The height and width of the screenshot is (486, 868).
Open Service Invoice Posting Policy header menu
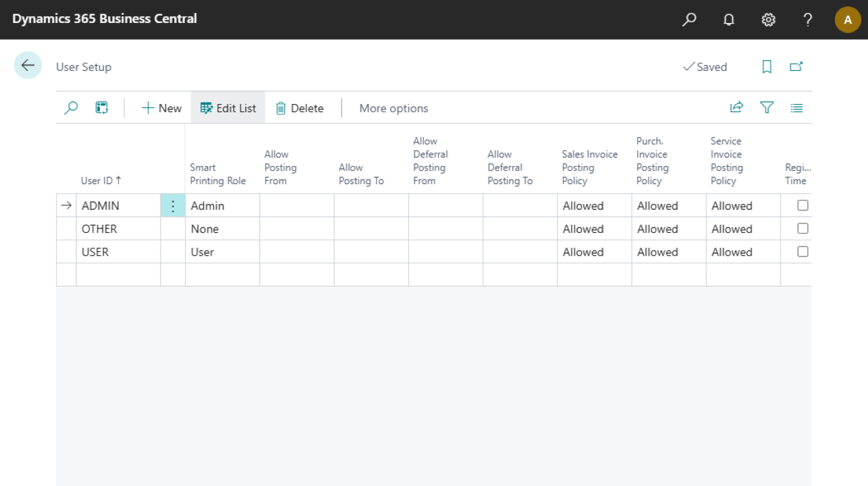[x=727, y=161]
